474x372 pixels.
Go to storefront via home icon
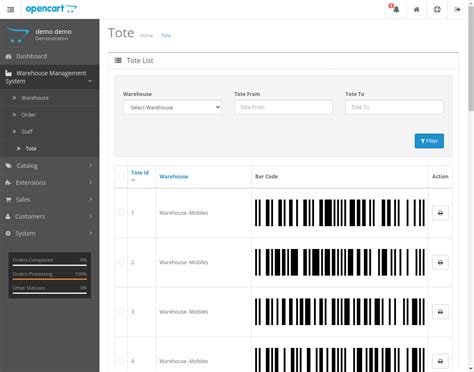tap(416, 9)
